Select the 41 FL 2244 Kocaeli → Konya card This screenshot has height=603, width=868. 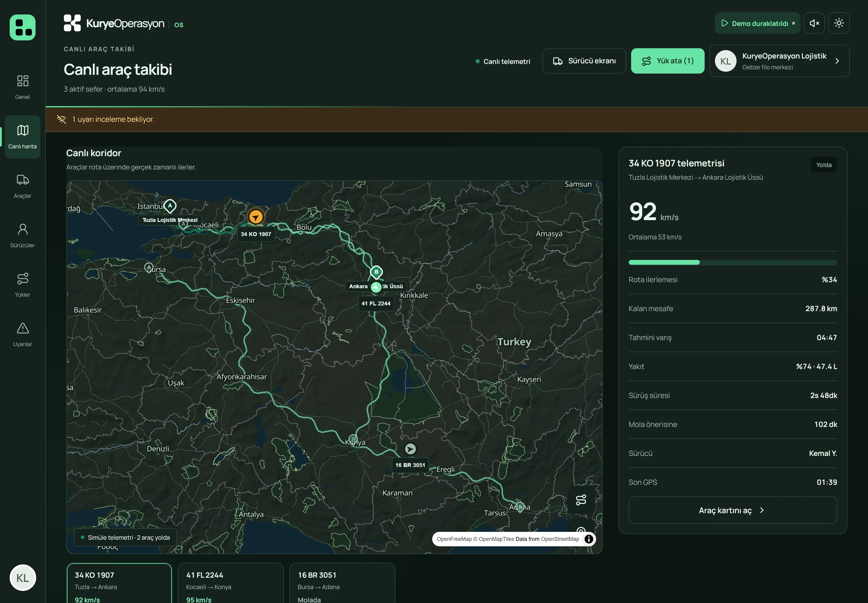231,583
